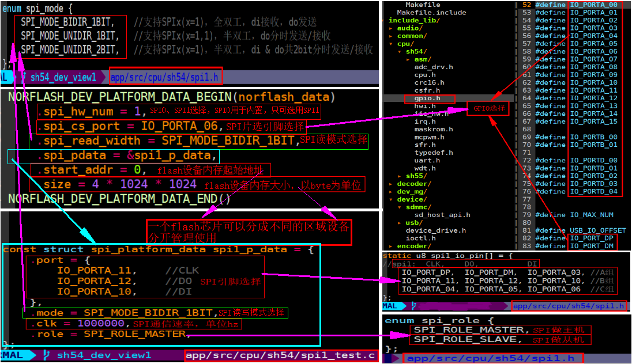The width and height of the screenshot is (632, 364).
Task: Open wdt.h in the file tree
Action: pos(425,168)
